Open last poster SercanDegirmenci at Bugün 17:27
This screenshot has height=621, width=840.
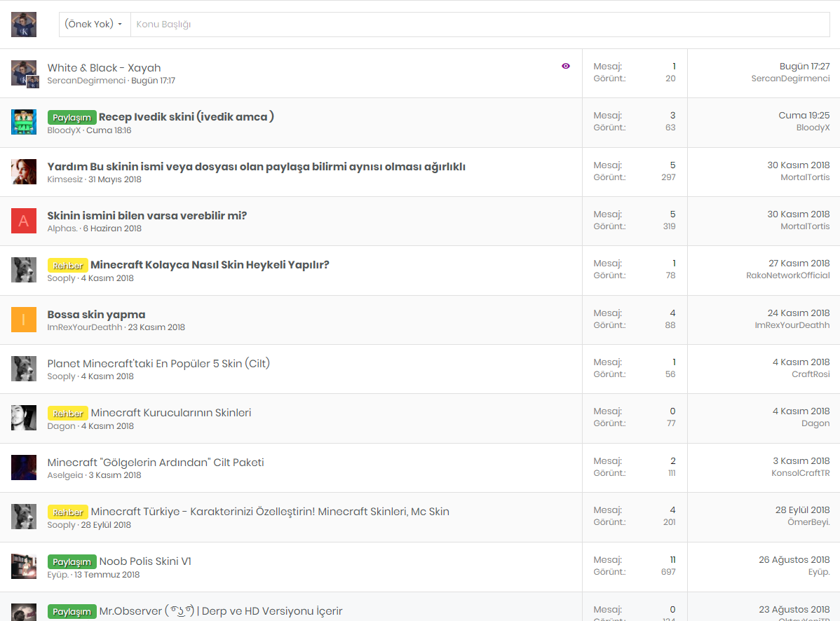click(790, 79)
